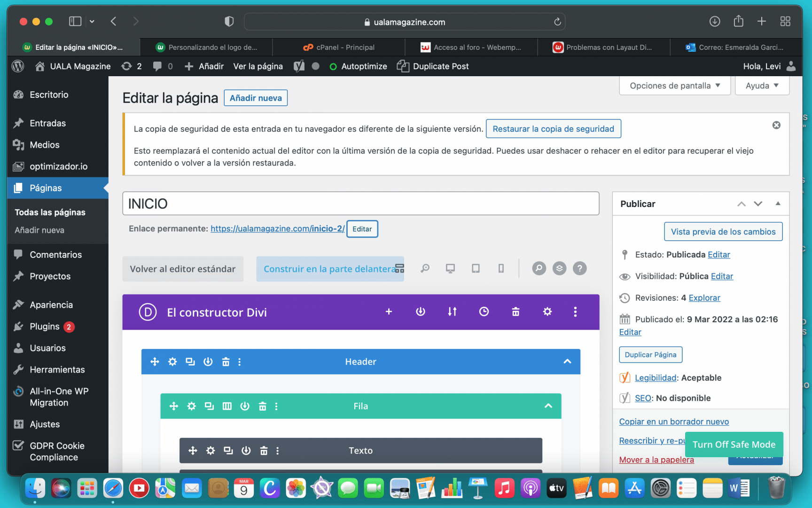Viewport: 812px width, 508px height.
Task: Switch to desktop view icon
Action: [x=450, y=269]
